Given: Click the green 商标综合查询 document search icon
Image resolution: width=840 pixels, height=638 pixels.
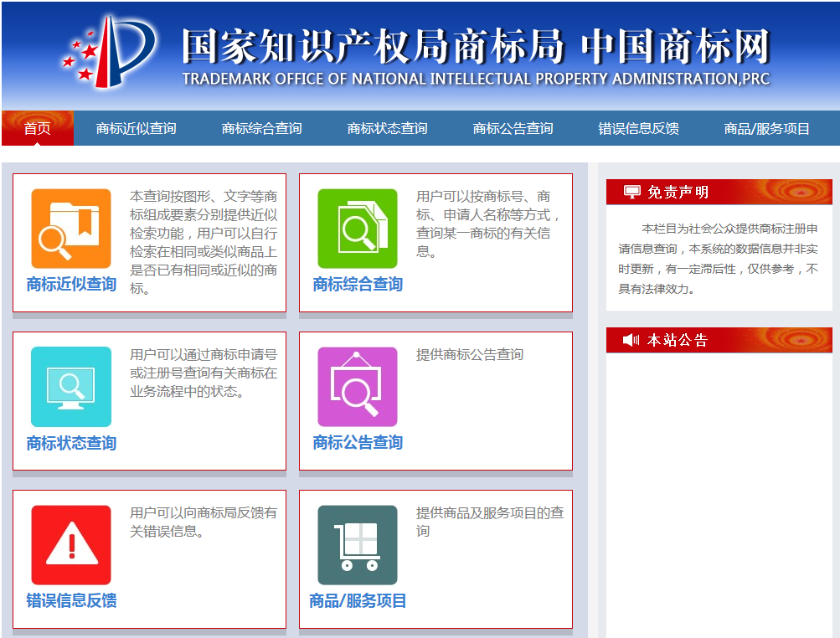Looking at the screenshot, I should click(358, 229).
